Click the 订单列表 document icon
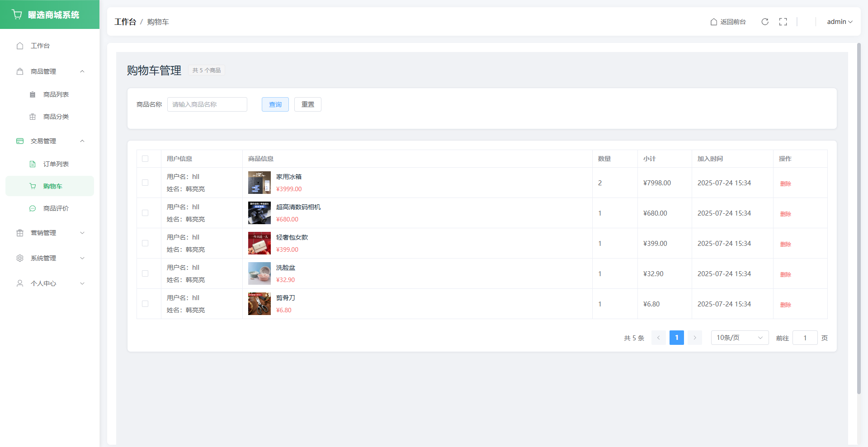This screenshot has width=868, height=447. click(x=33, y=164)
